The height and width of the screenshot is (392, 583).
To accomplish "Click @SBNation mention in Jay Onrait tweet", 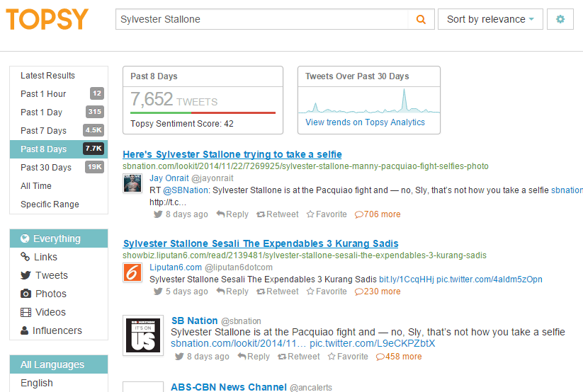I will pos(186,190).
